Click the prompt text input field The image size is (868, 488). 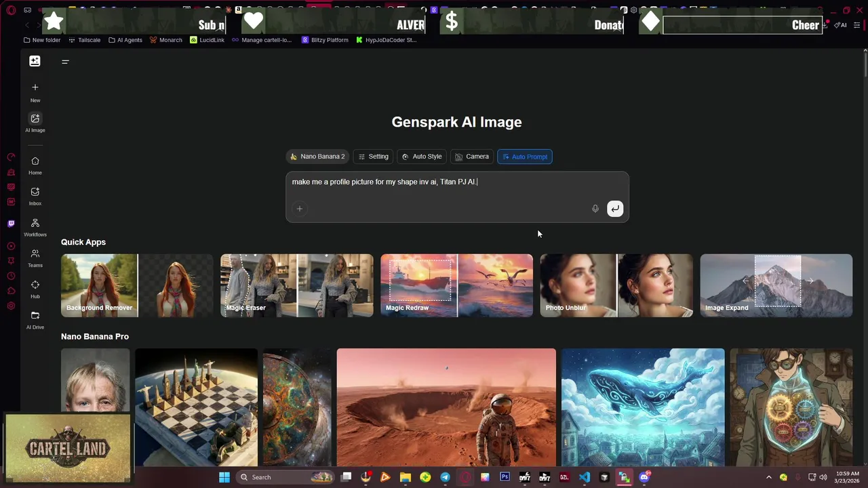coord(457,182)
